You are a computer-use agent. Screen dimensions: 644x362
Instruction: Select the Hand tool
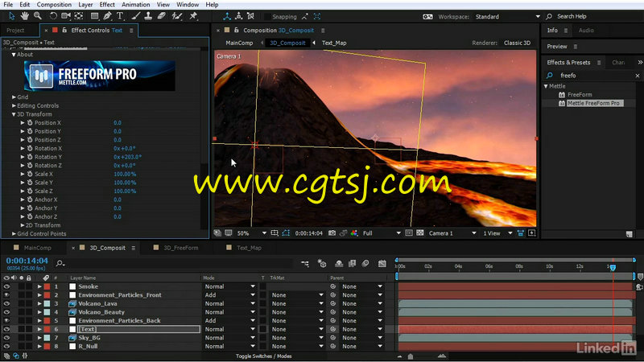pyautogui.click(x=25, y=16)
